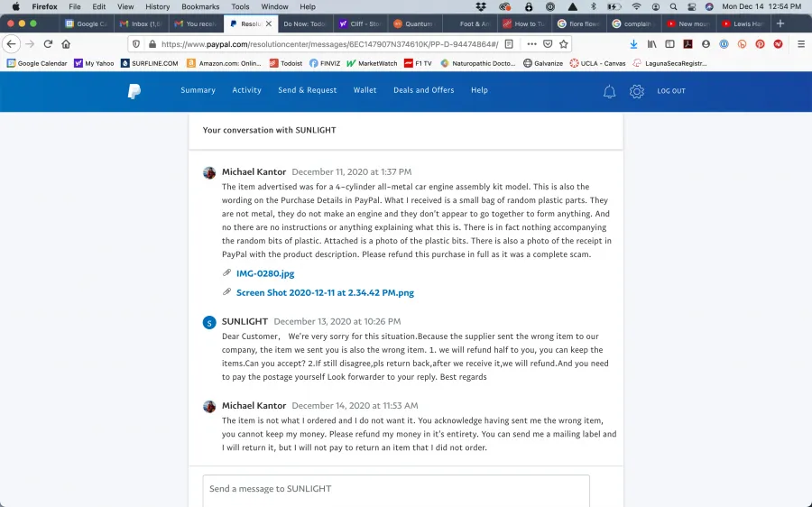
Task: Open PayPal settings gear icon
Action: [x=636, y=91]
